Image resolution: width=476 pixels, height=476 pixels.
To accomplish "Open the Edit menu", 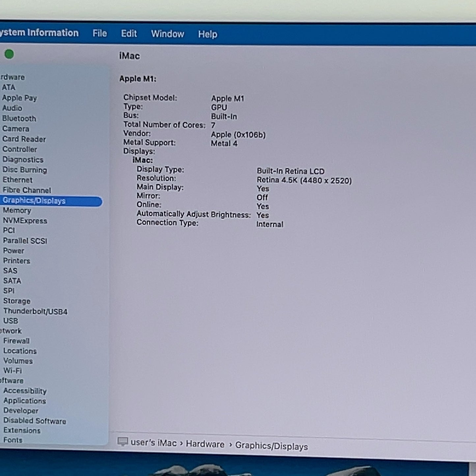I will click(129, 34).
